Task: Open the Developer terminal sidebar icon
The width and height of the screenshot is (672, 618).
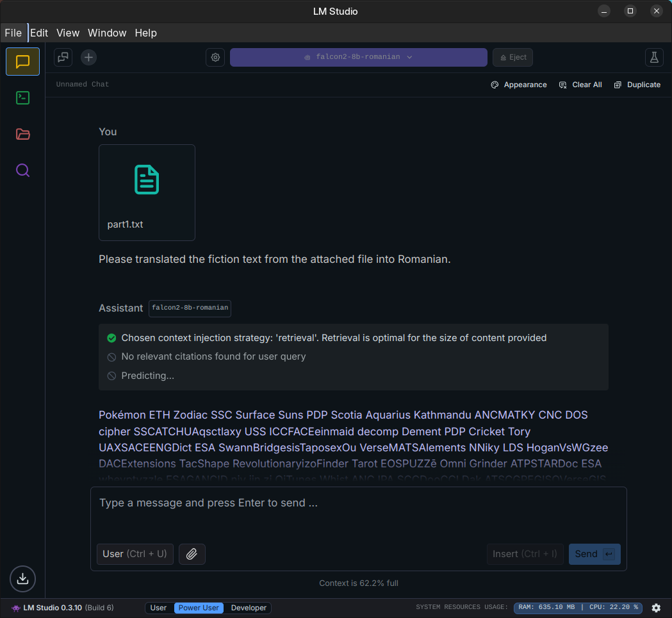Action: [22, 98]
